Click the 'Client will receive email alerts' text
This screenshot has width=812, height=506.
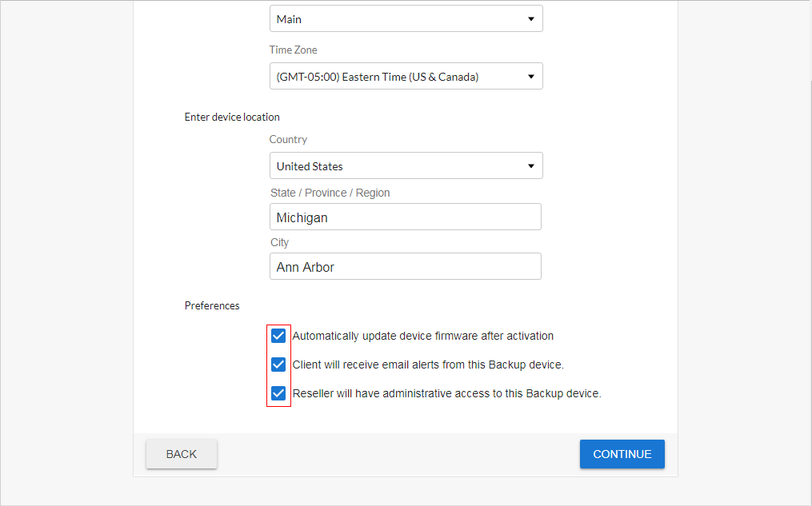click(428, 365)
